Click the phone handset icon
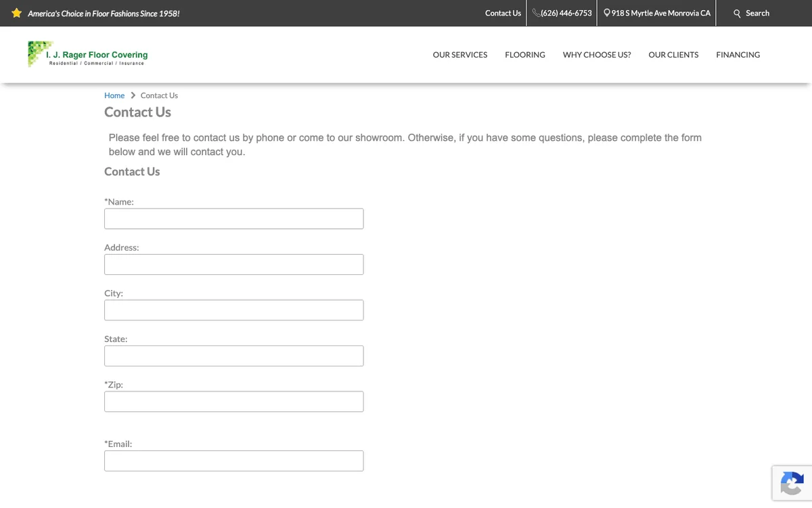The height and width of the screenshot is (508, 812). pos(536,13)
